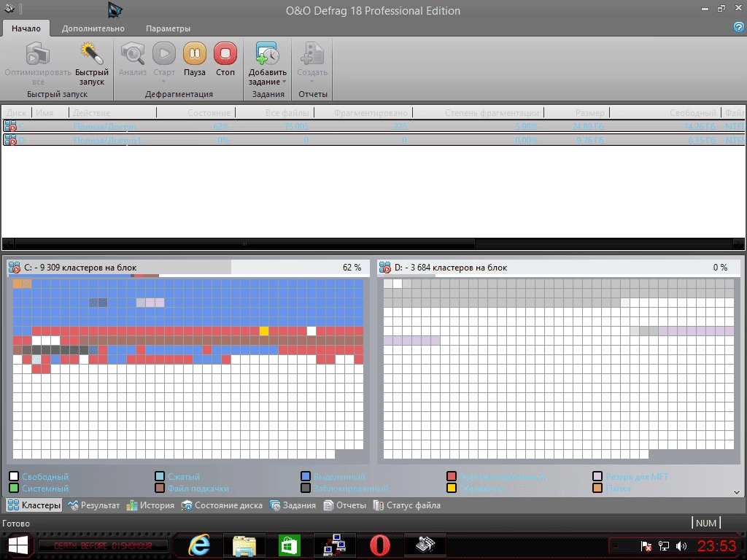Click horizontal scrollbar of drive list

(x=244, y=244)
